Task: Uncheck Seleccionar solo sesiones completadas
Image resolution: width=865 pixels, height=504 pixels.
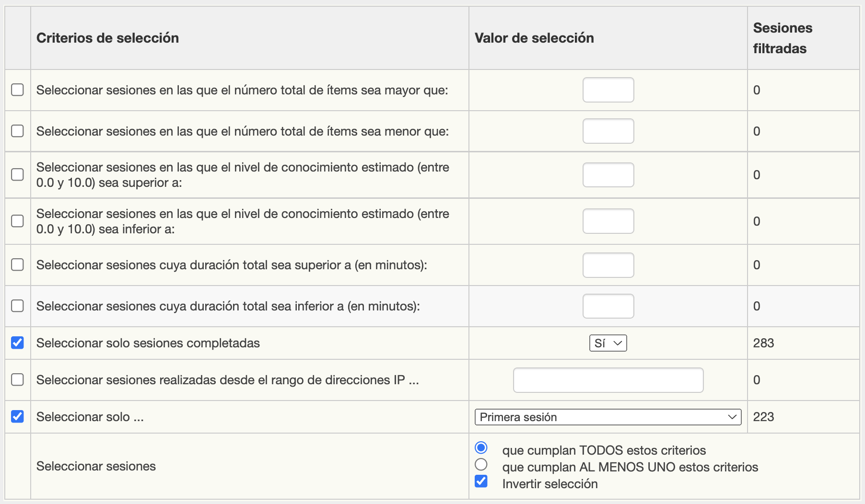Action: [x=17, y=343]
